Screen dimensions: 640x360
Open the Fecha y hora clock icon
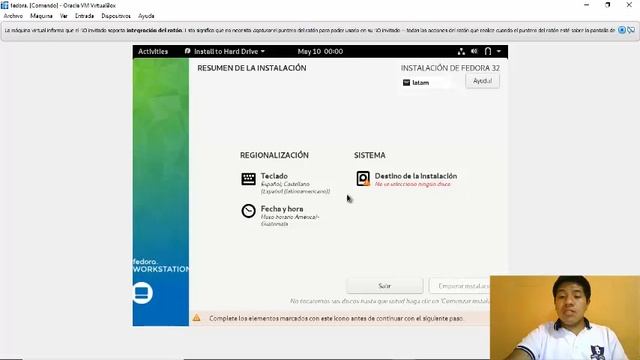(249, 211)
